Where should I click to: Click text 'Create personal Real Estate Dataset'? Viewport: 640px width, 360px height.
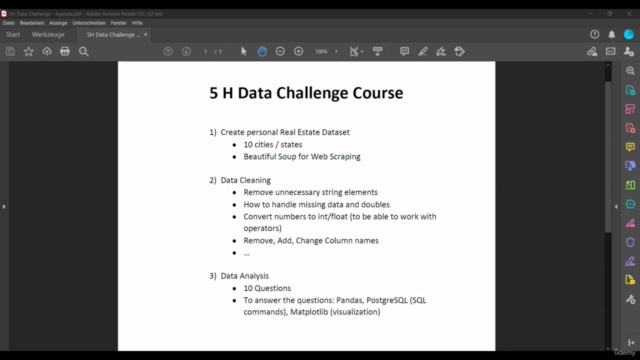(285, 132)
